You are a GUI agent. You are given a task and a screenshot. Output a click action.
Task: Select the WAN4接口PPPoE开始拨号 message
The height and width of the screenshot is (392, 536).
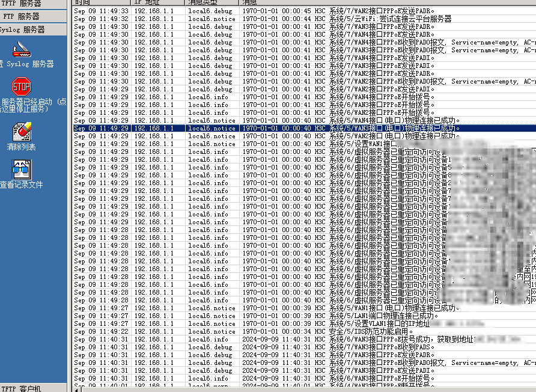[x=382, y=97]
